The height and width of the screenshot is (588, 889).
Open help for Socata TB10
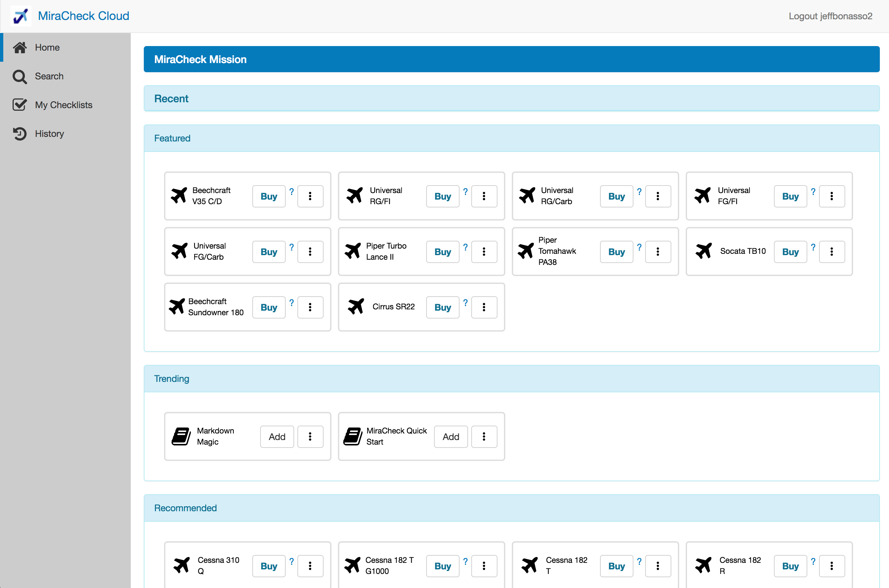pyautogui.click(x=813, y=247)
